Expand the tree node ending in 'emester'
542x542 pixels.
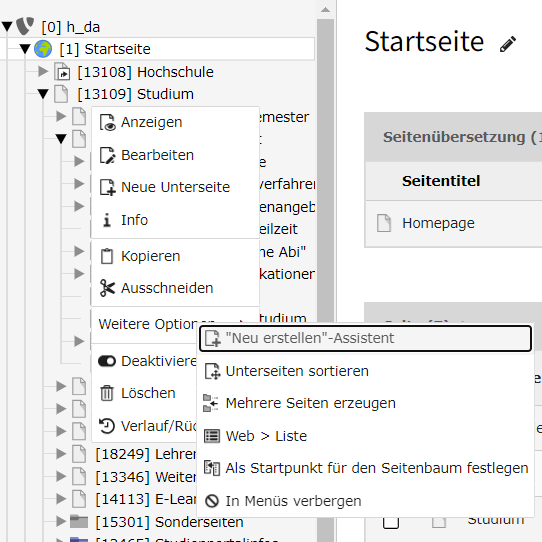pos(61,116)
